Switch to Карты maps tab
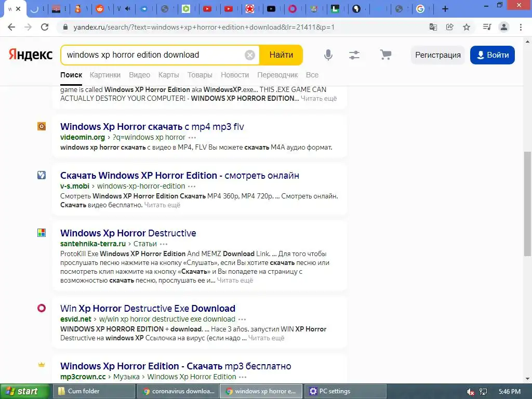Screen dimensions: 532x399 [169, 75]
